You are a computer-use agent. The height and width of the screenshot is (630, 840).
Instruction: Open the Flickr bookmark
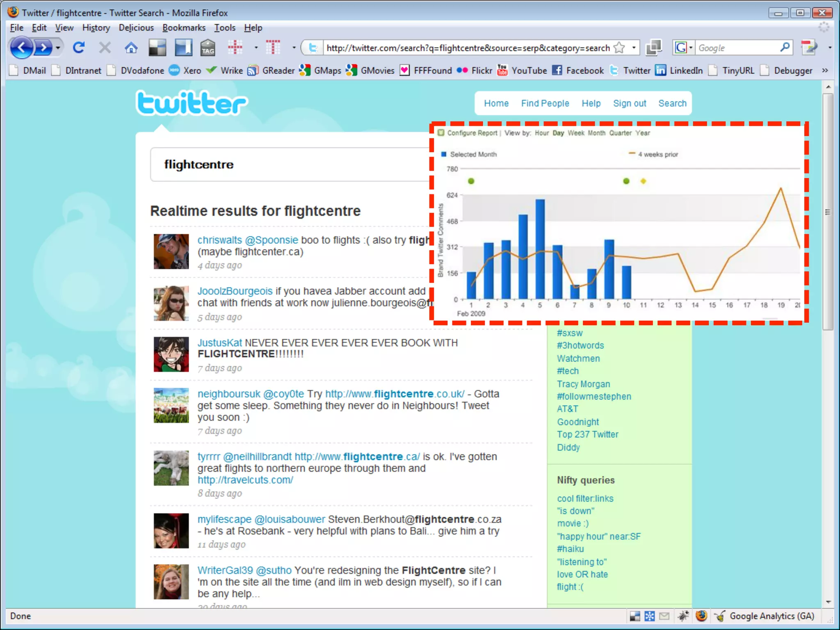point(474,71)
